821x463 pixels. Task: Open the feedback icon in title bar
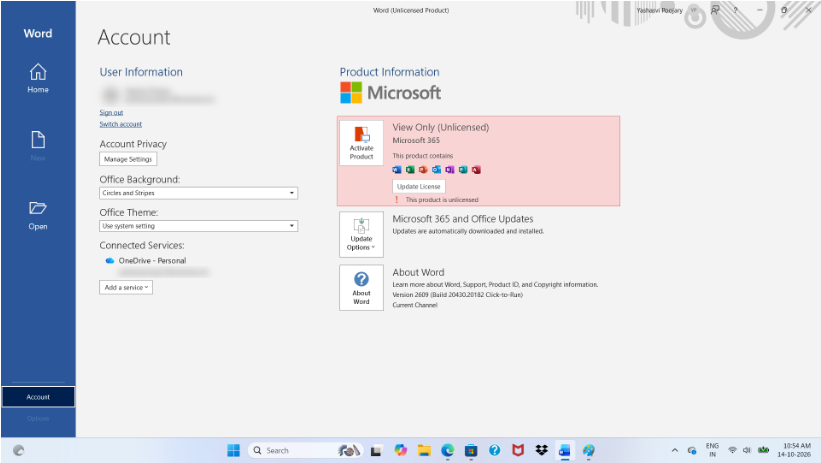(715, 10)
